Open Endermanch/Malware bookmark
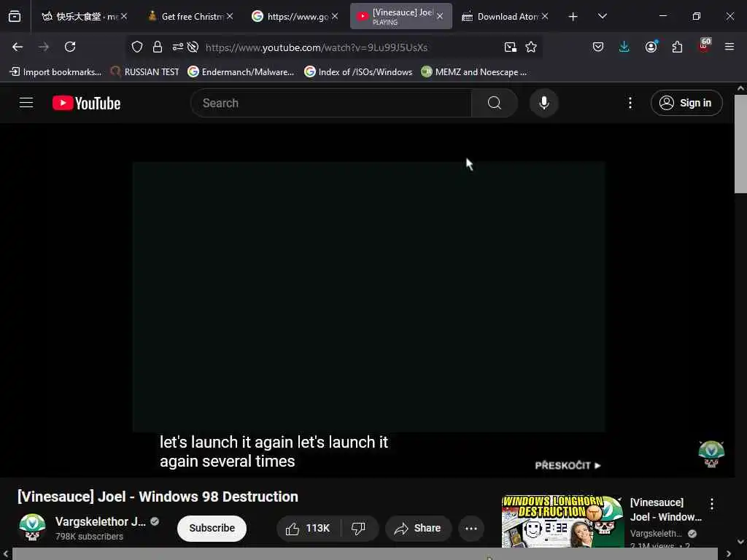 [x=241, y=72]
